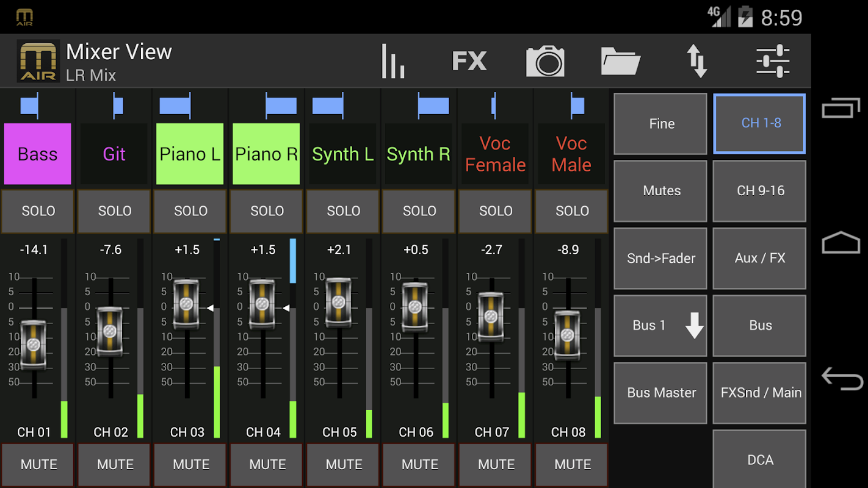Screen dimensions: 868x488
Task: Select the DCA layer
Action: pos(760,459)
